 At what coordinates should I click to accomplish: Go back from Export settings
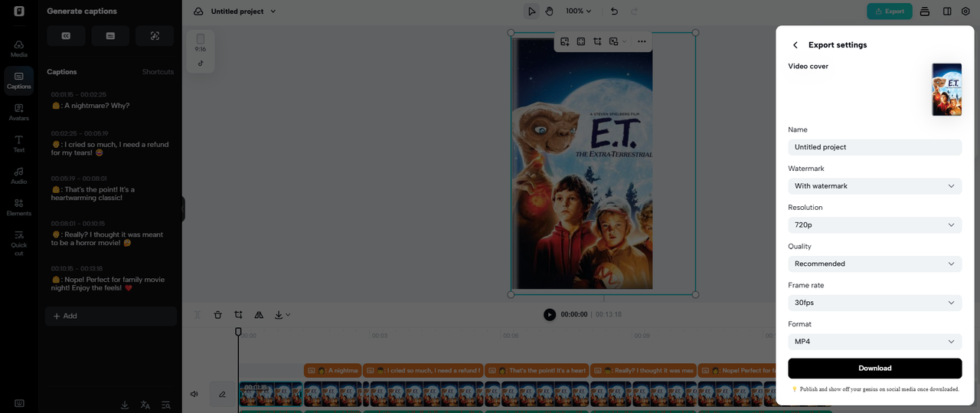(x=795, y=45)
